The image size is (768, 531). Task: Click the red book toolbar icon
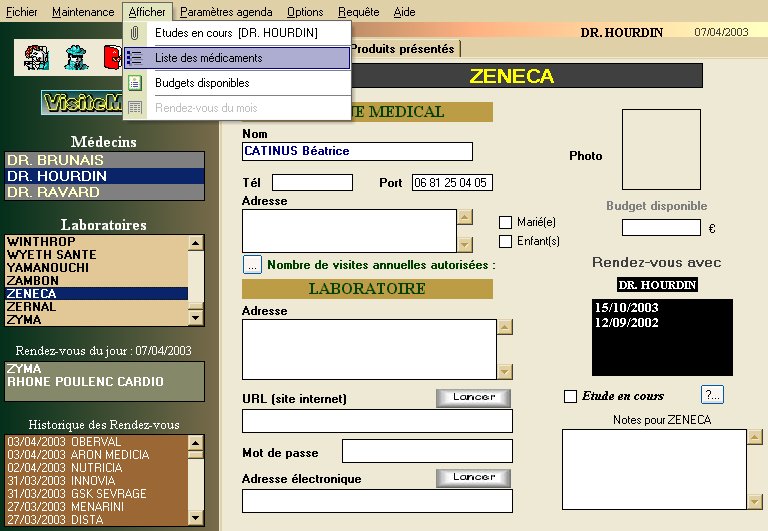coord(111,57)
